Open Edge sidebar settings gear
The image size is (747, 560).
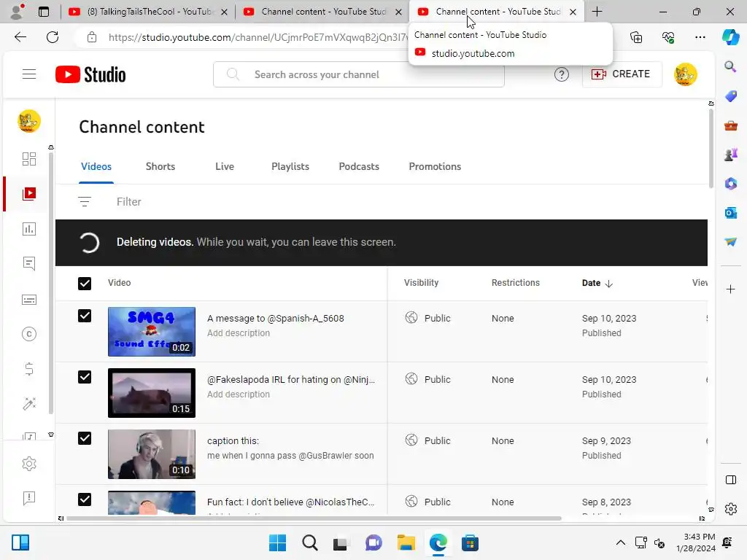click(x=730, y=509)
